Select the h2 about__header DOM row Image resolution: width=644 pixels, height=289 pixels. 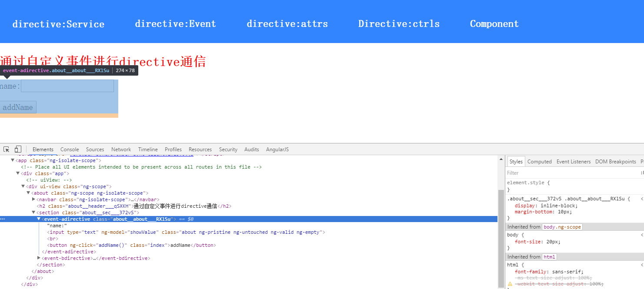coord(134,206)
